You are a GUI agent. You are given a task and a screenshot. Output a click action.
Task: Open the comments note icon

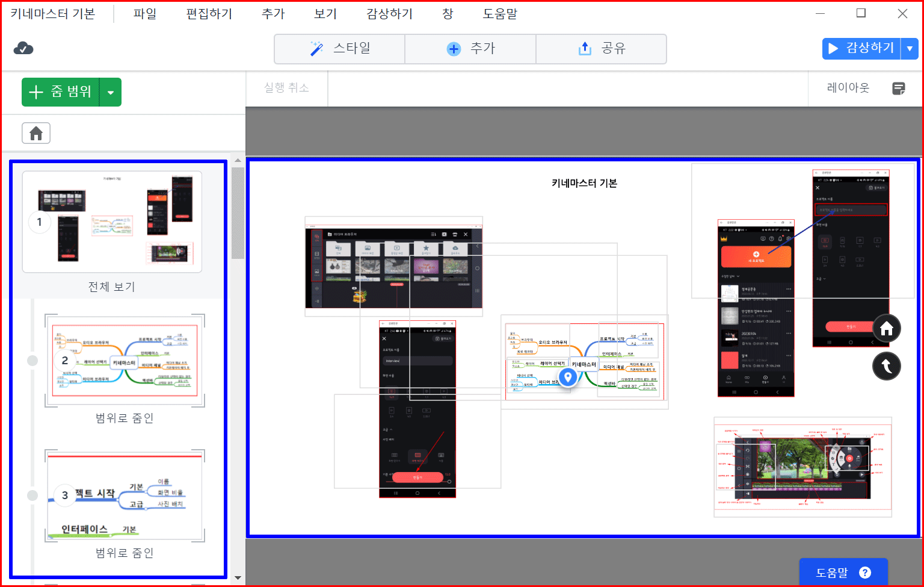click(x=899, y=89)
